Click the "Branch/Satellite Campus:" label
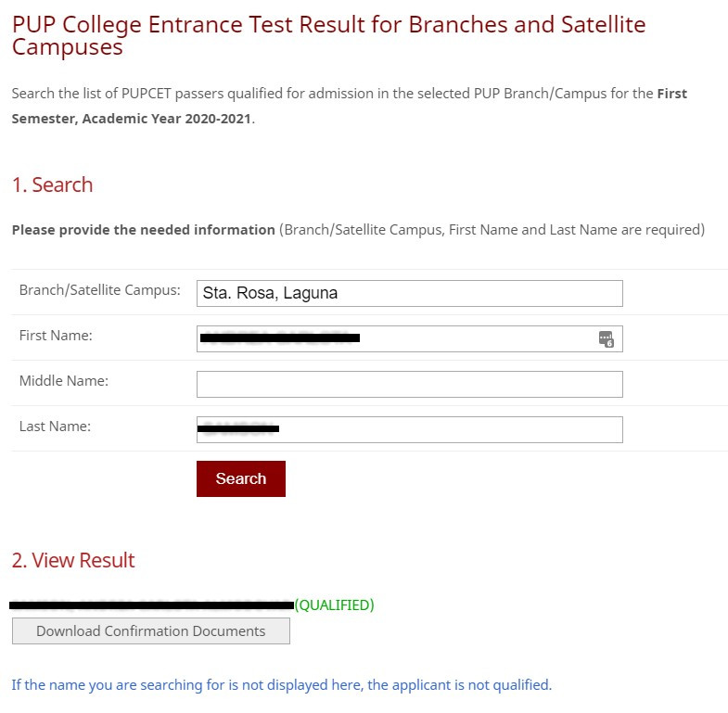Image resolution: width=728 pixels, height=713 pixels. tap(99, 290)
